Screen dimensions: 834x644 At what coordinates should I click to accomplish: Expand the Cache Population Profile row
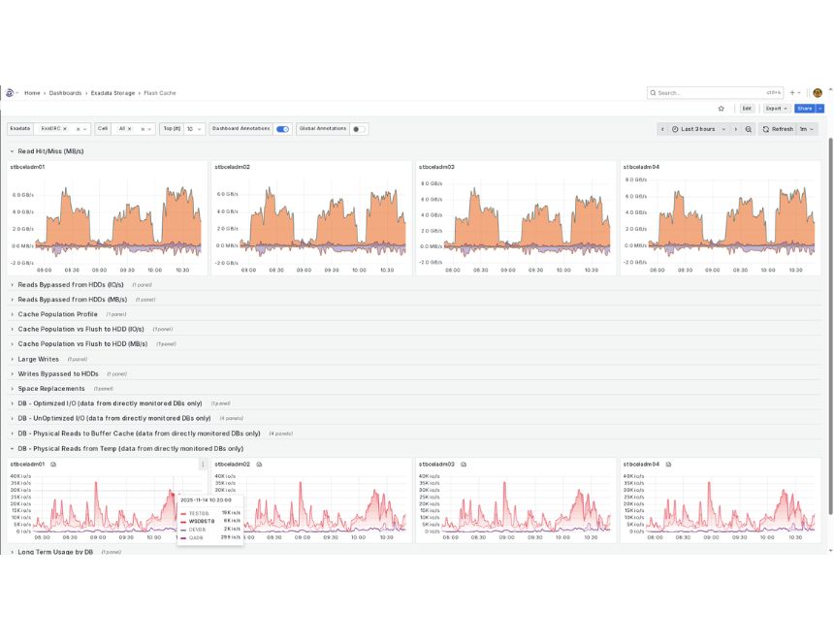click(x=58, y=314)
